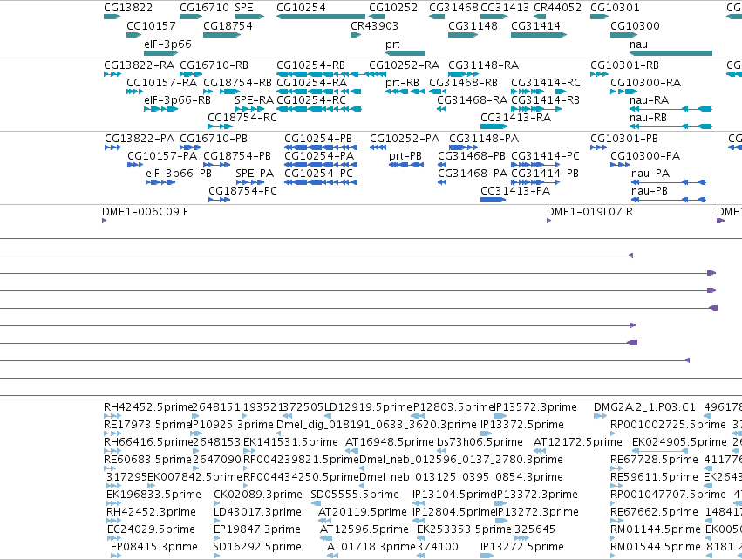742x560 pixels.
Task: Click EST RM01544.5prime
Action: click(x=656, y=547)
